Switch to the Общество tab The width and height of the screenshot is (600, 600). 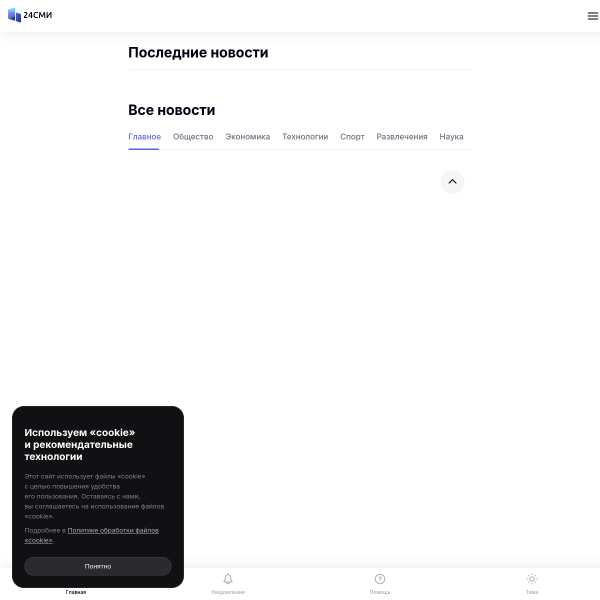[x=193, y=137]
